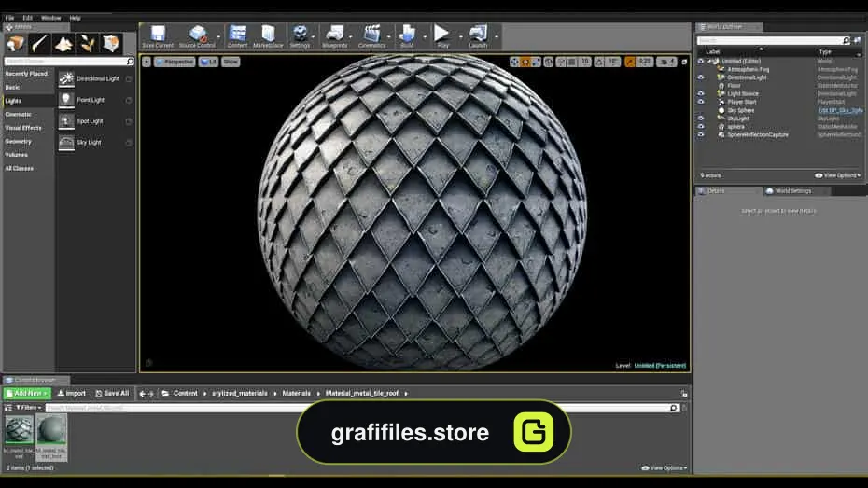Select the Paint mode brush icon
Viewport: 868px width, 488px height.
39,43
